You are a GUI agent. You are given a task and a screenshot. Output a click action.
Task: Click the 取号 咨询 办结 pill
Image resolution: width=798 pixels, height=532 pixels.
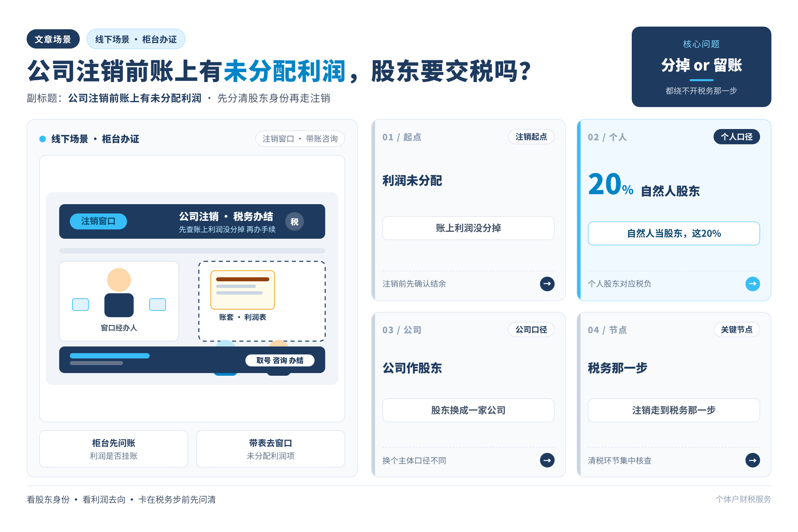pyautogui.click(x=280, y=360)
